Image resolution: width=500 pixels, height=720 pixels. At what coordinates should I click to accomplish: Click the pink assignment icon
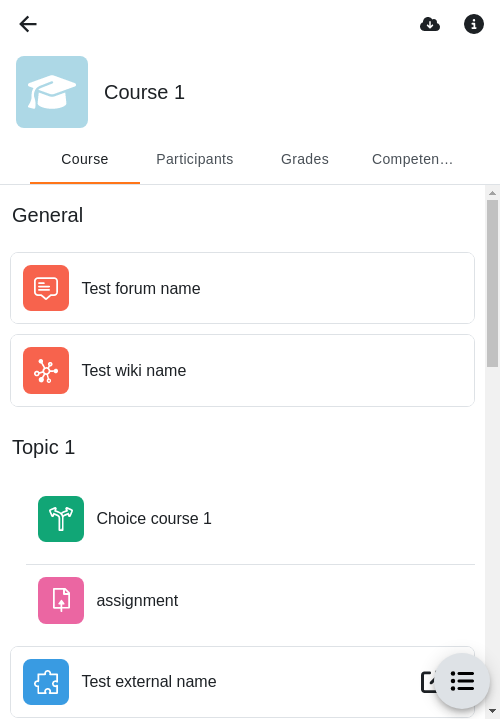click(61, 600)
